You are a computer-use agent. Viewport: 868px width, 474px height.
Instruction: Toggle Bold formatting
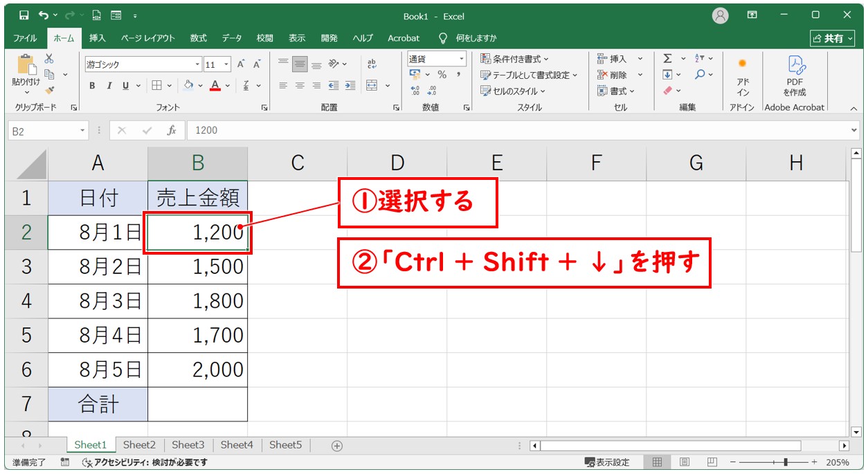tap(92, 86)
